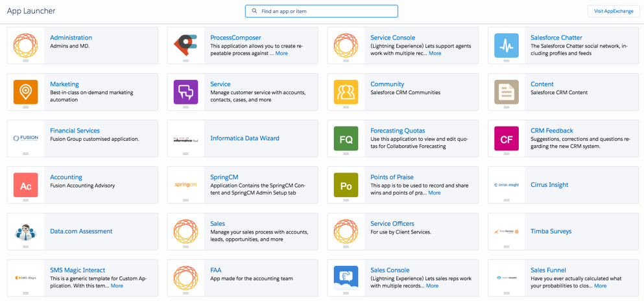Viewport: 644px width, 301px height.
Task: Launch the Cirrus Insight title link
Action: pyautogui.click(x=549, y=185)
